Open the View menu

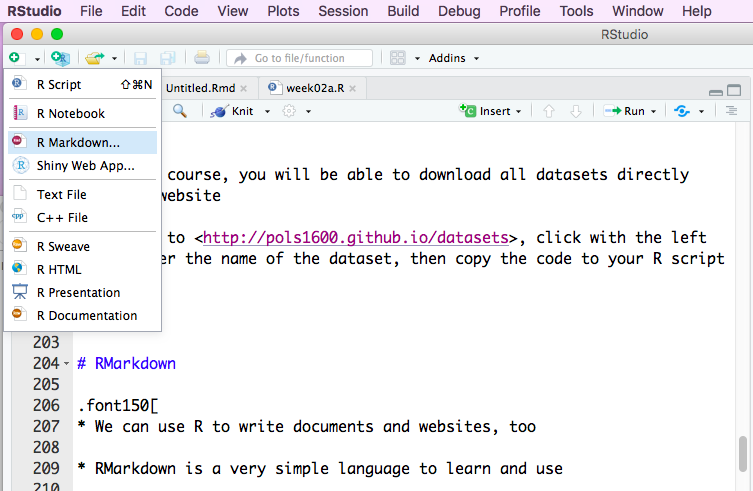tap(232, 11)
